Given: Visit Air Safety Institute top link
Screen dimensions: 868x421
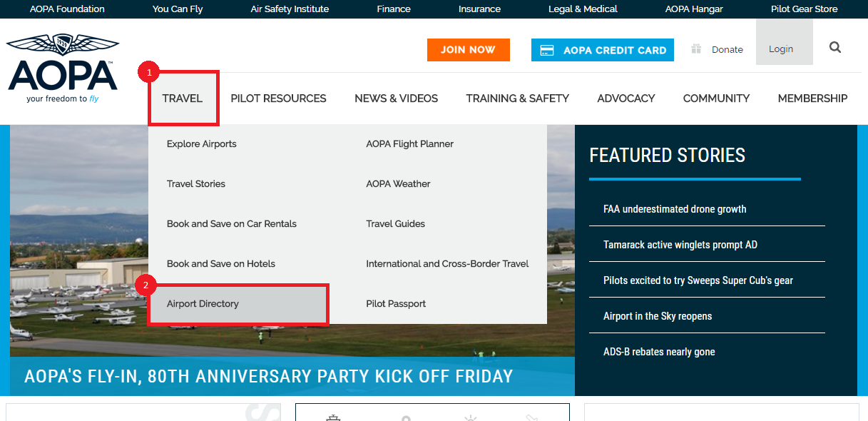Looking at the screenshot, I should (x=290, y=9).
